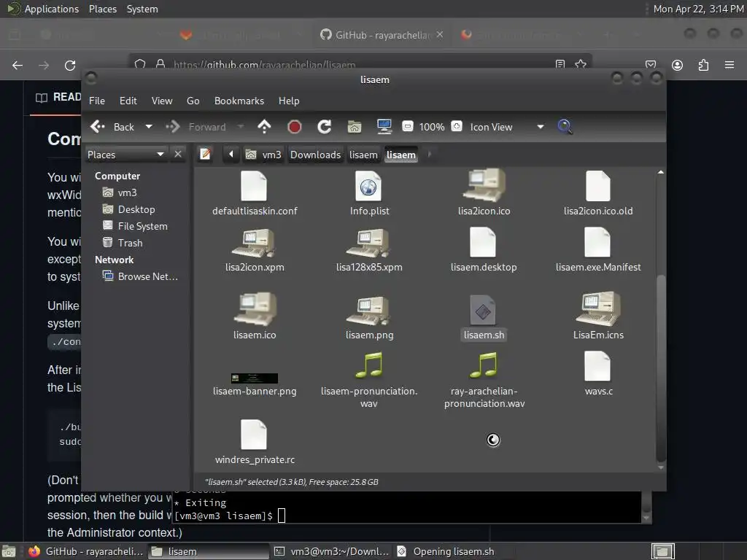The image size is (747, 560).
Task: Open Desktop in sidebar
Action: coord(129,209)
